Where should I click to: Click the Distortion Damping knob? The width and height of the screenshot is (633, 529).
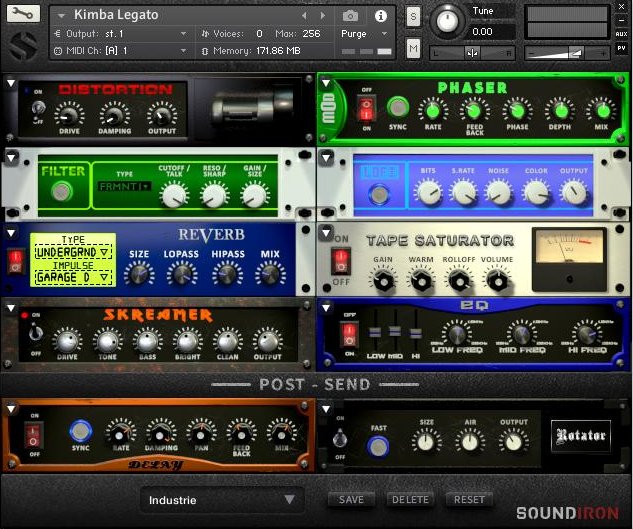pos(114,115)
